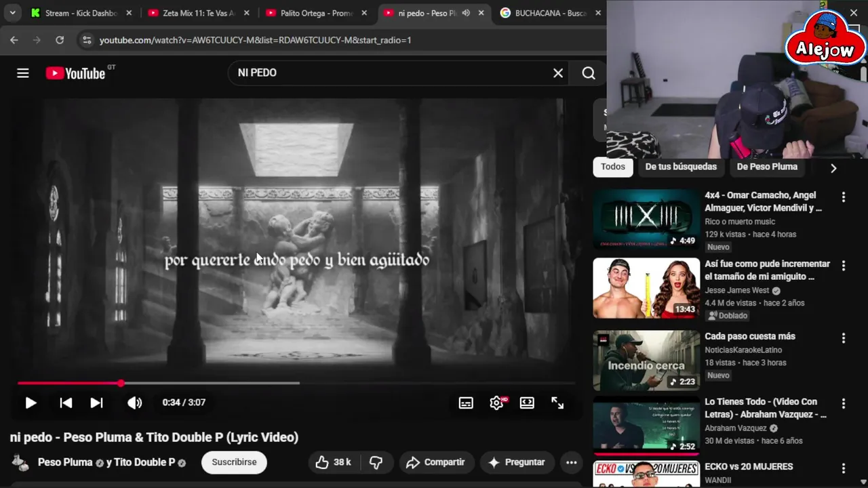This screenshot has width=868, height=488.
Task: Go to YouTube home via logo
Action: [x=75, y=73]
